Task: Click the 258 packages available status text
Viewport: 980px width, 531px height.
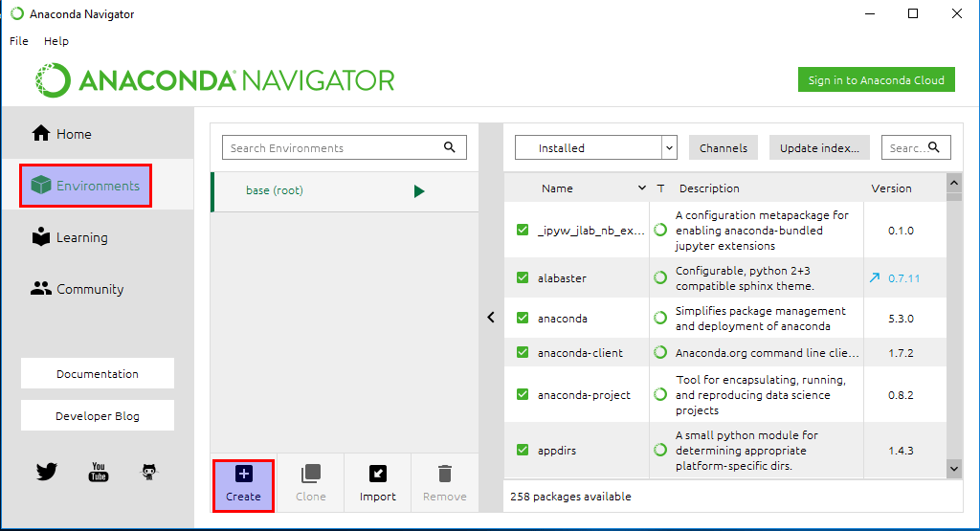Action: (570, 497)
